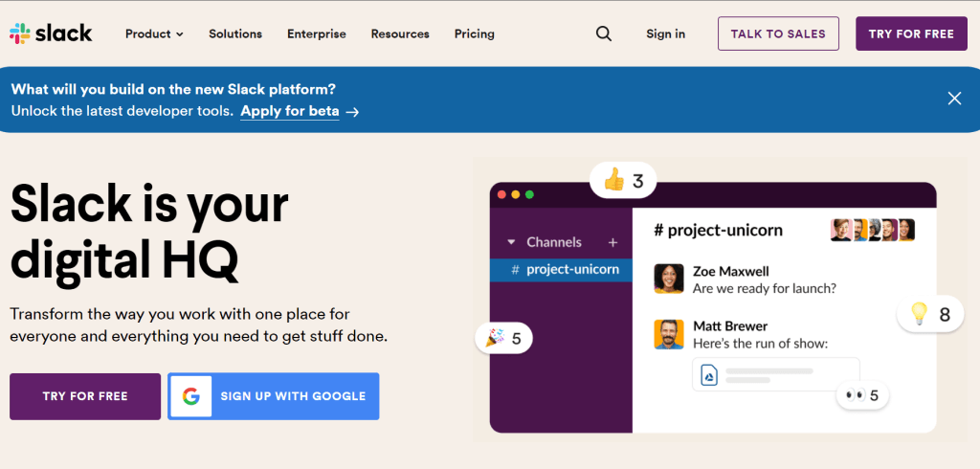Image resolution: width=980 pixels, height=469 pixels.
Task: Click Sign Up with Google button
Action: [x=273, y=396]
